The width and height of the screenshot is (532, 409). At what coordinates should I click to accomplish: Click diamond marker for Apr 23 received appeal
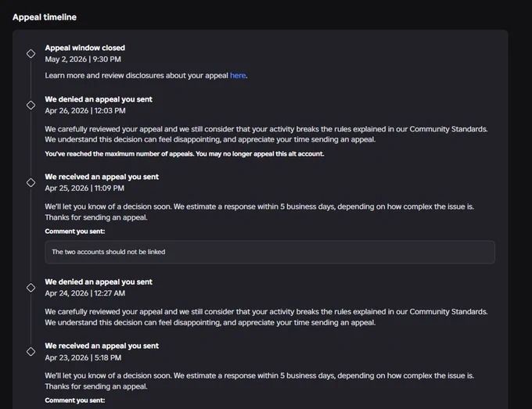pyautogui.click(x=31, y=352)
